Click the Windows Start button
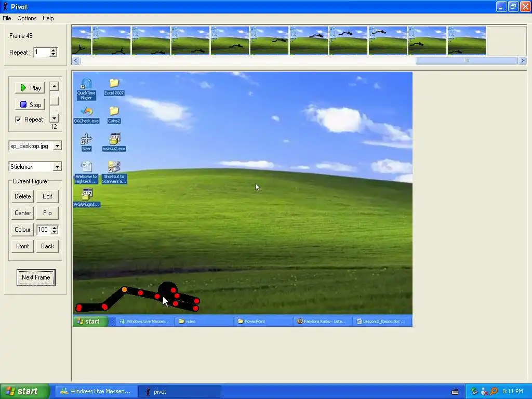The height and width of the screenshot is (399, 532). pyautogui.click(x=25, y=391)
